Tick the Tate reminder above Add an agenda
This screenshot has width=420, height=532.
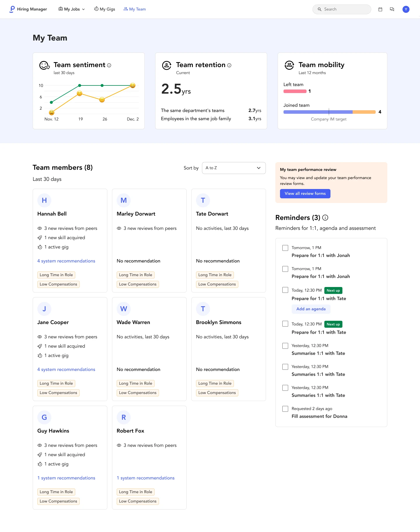[285, 290]
